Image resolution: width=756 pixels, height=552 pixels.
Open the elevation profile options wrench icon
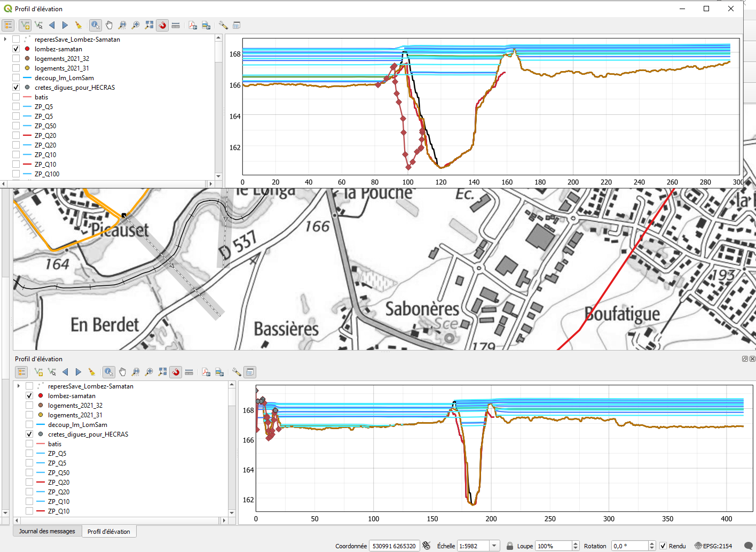223,25
